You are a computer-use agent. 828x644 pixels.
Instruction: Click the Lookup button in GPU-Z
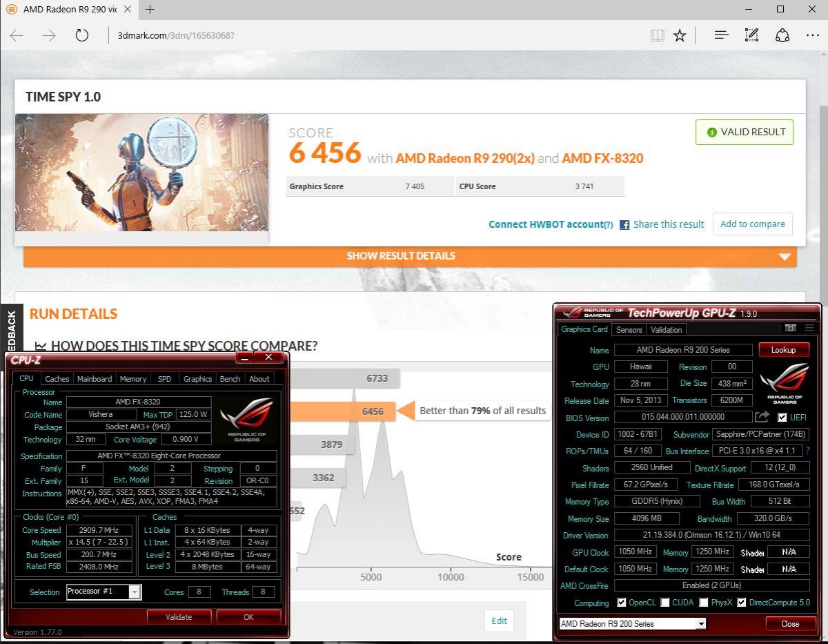coord(784,350)
